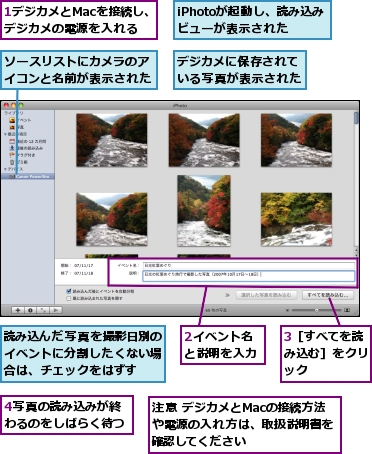The image size is (372, 454).
Task: Select the first photo thumbnail in top row
Action: point(112,140)
